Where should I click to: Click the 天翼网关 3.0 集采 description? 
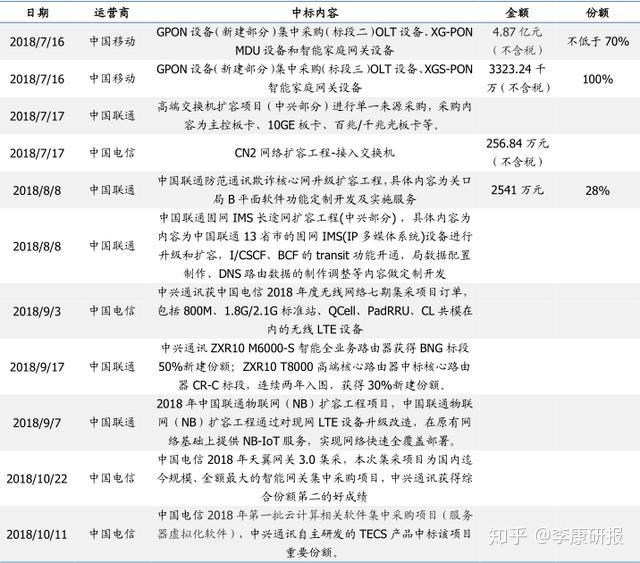point(315,478)
